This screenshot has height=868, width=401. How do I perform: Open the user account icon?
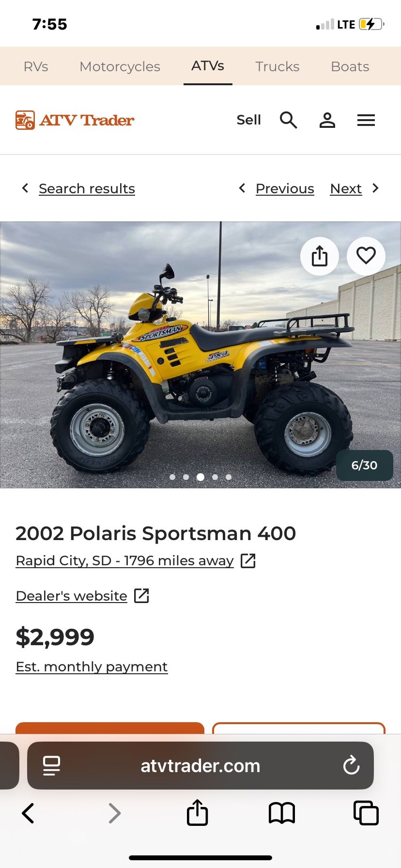tap(327, 120)
